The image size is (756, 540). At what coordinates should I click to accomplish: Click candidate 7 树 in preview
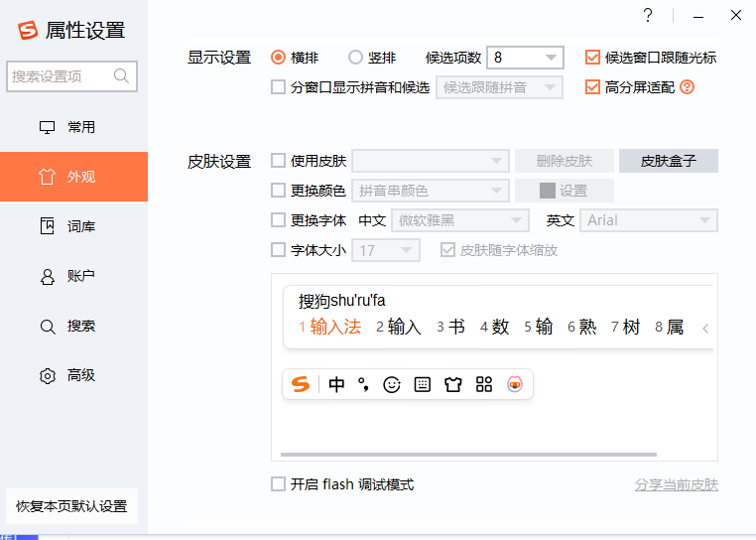coord(625,327)
